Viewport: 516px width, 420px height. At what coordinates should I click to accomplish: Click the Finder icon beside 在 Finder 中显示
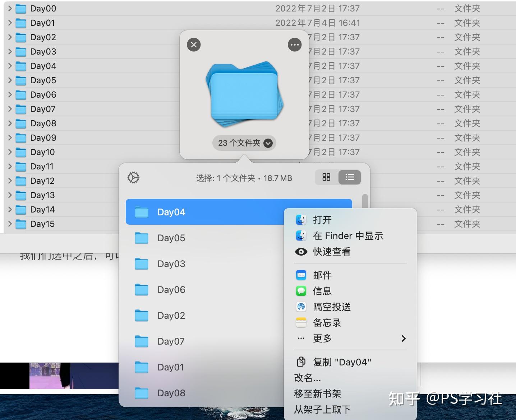pyautogui.click(x=301, y=236)
